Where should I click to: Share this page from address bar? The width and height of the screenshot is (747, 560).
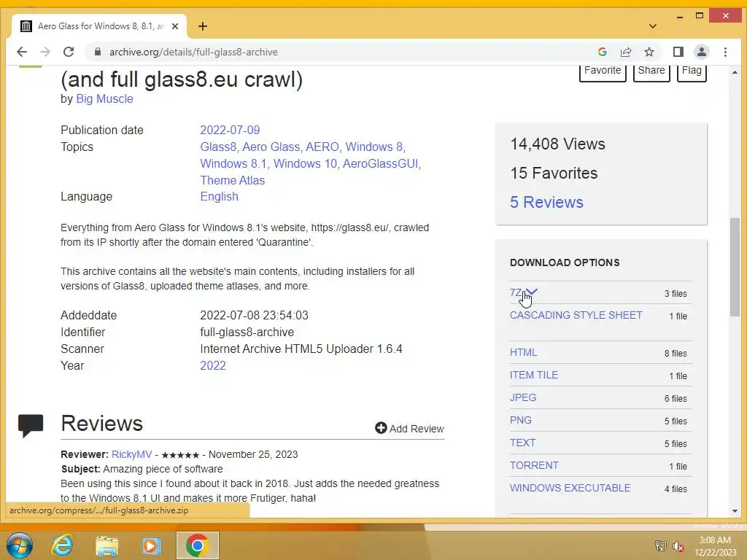click(625, 52)
